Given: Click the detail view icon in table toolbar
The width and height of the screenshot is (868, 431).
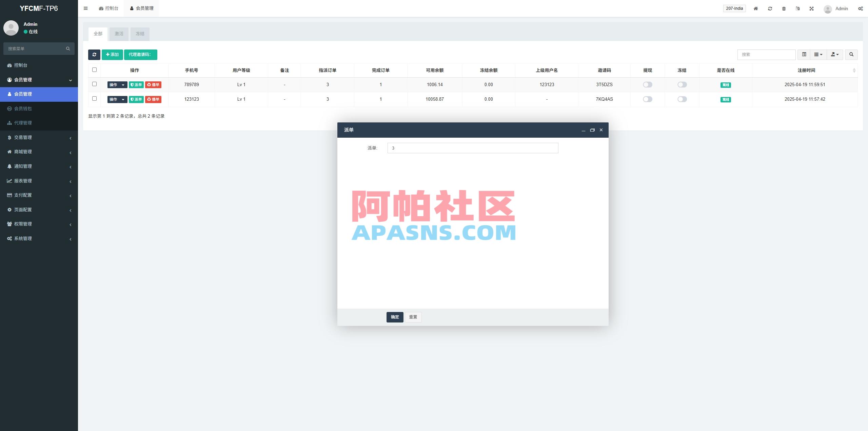Looking at the screenshot, I should click(x=804, y=55).
